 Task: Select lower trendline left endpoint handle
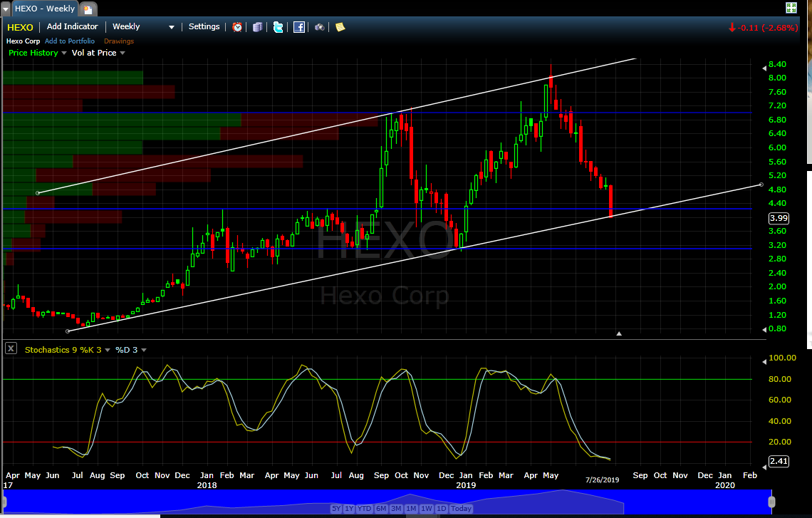coord(68,331)
